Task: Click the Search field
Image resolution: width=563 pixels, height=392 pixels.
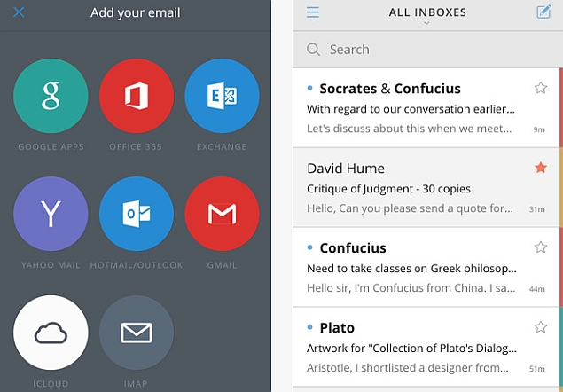Action: [427, 50]
